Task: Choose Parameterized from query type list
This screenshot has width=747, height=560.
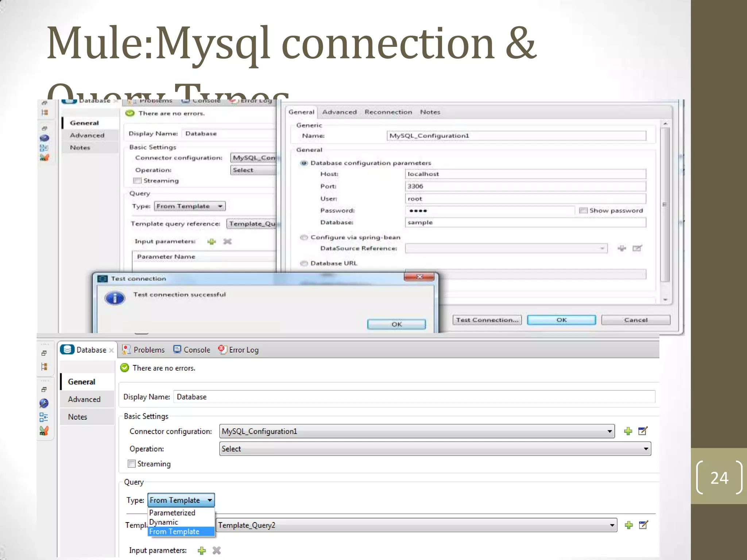Action: pyautogui.click(x=172, y=513)
